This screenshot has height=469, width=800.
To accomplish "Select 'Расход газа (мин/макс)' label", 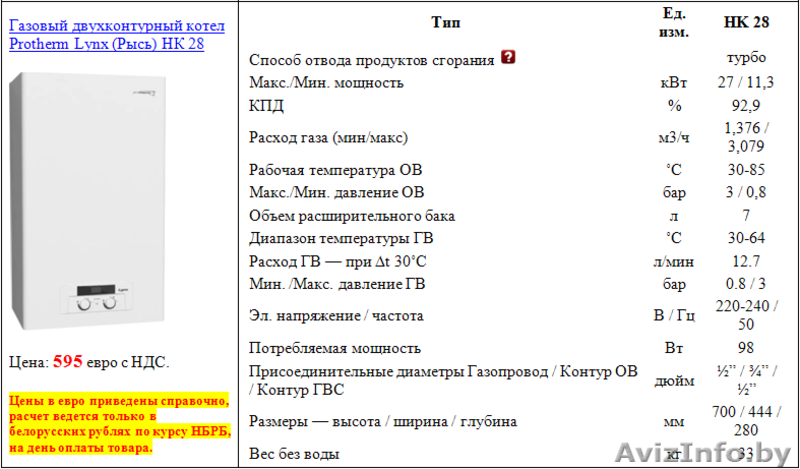I will point(328,137).
